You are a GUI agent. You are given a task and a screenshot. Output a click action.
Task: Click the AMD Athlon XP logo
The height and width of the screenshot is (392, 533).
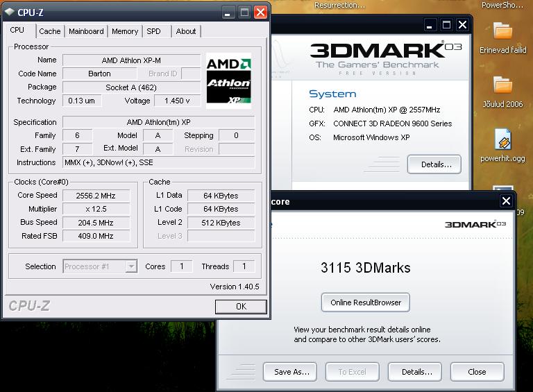[x=229, y=81]
